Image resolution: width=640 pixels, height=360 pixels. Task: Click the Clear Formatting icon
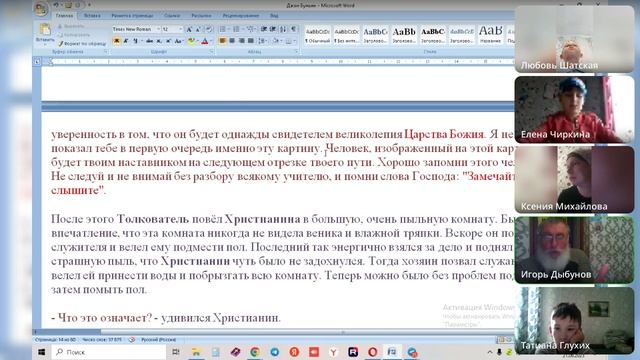[209, 29]
